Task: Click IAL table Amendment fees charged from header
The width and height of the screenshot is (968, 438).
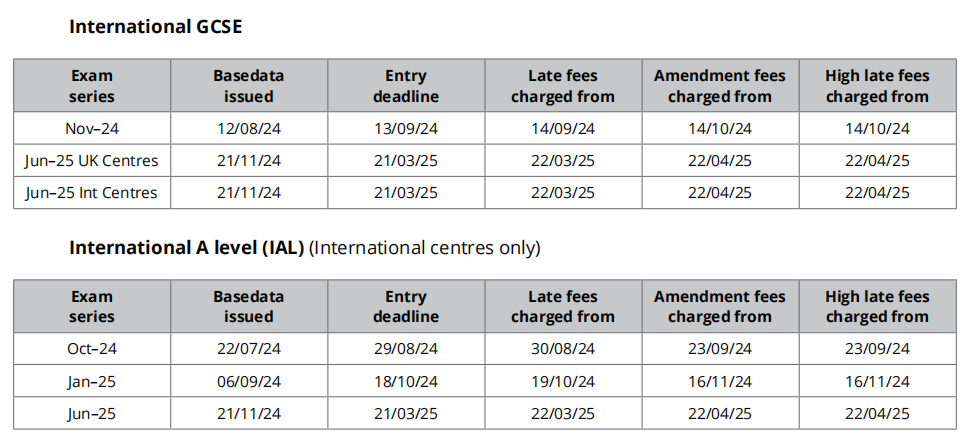Action: (x=720, y=306)
